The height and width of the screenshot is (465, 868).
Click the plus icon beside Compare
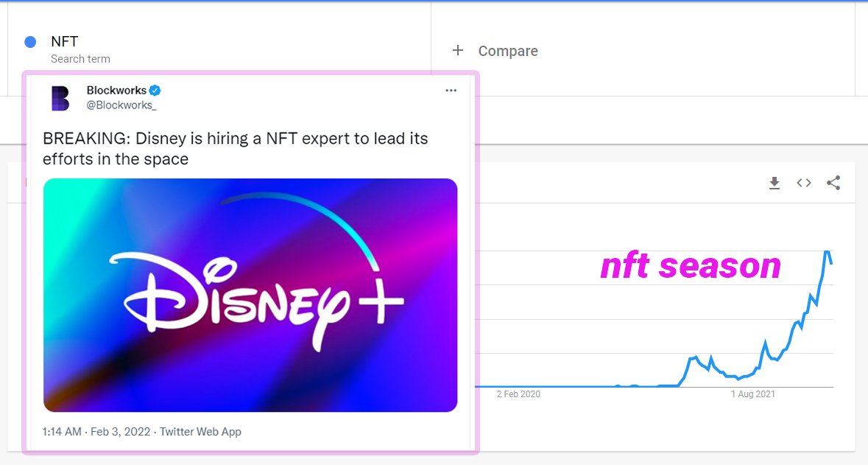457,50
